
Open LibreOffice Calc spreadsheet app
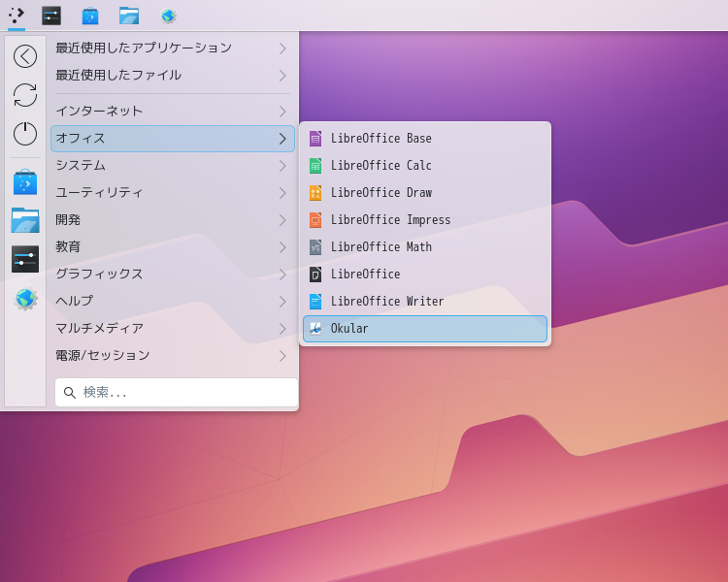pyautogui.click(x=381, y=166)
